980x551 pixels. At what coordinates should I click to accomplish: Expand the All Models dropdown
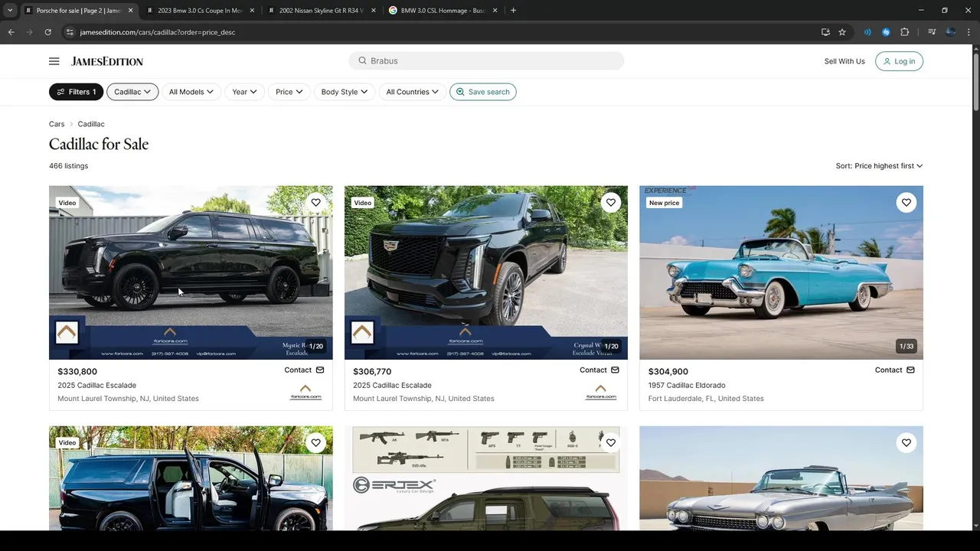tap(191, 92)
